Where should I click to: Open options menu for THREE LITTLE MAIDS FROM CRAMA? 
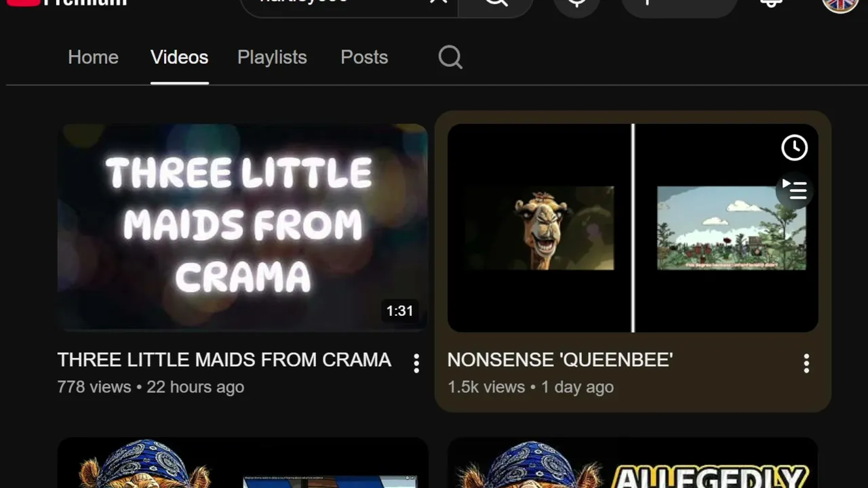point(416,363)
